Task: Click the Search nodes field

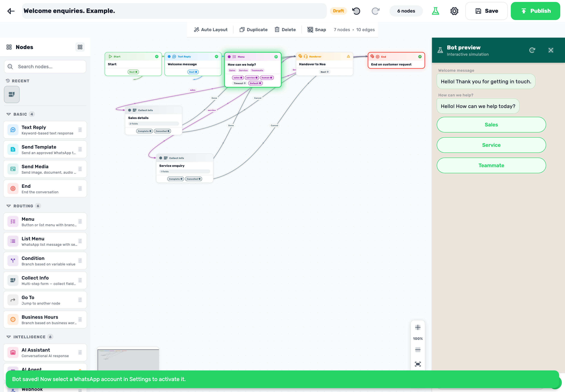Action: (x=45, y=67)
